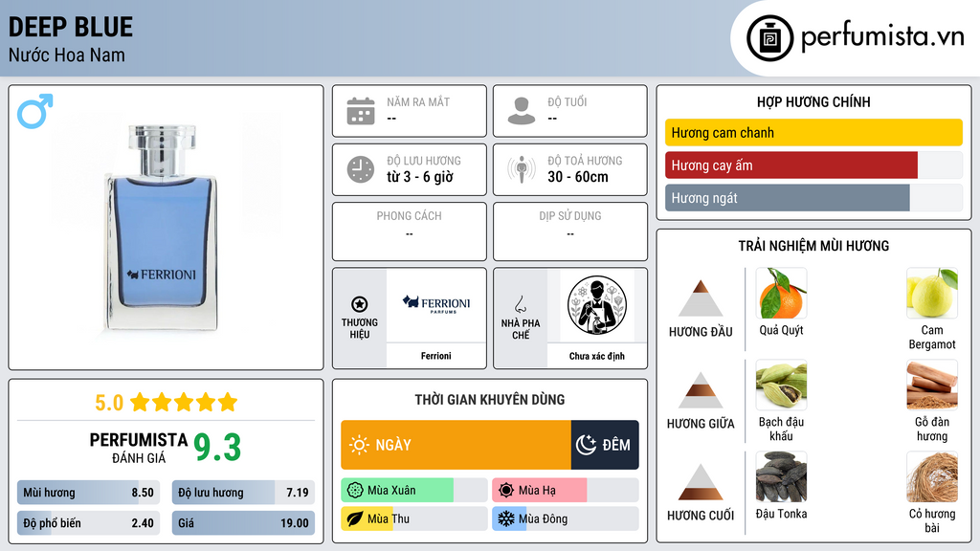The image size is (980, 551).
Task: Click the sun icon in the Ngày bar
Action: point(359,445)
